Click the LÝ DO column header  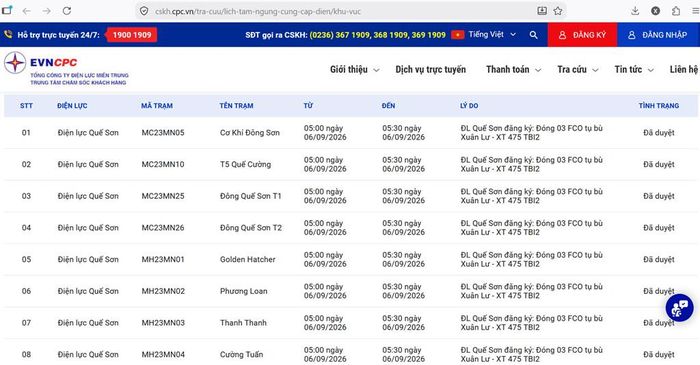(x=469, y=106)
